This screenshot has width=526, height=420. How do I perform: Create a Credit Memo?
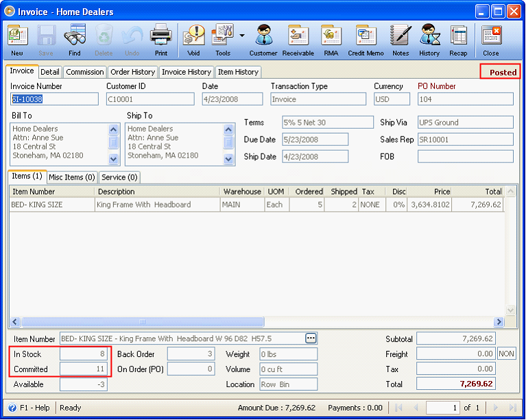click(366, 40)
